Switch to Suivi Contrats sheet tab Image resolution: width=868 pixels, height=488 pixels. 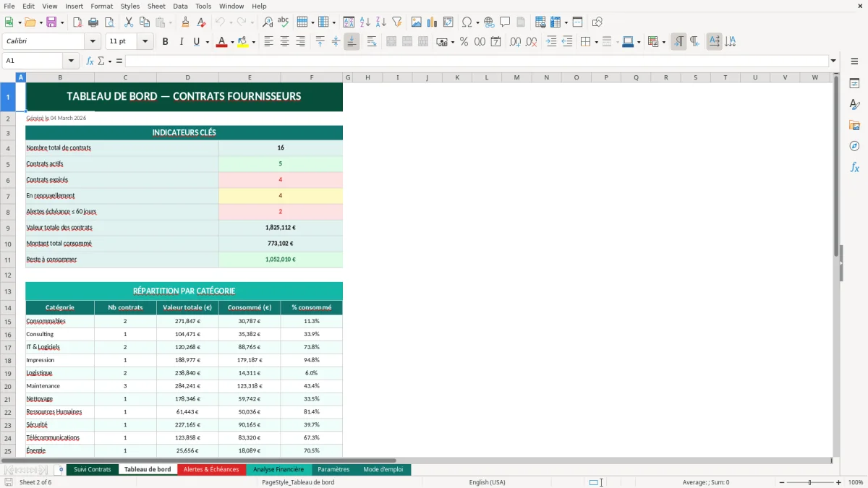point(93,469)
